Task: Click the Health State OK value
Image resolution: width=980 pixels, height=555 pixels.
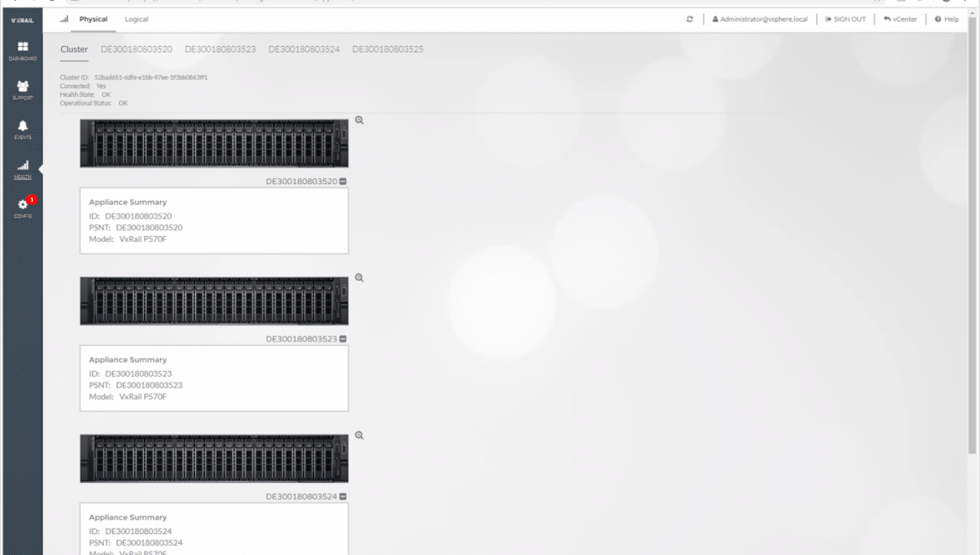Action: pos(106,95)
